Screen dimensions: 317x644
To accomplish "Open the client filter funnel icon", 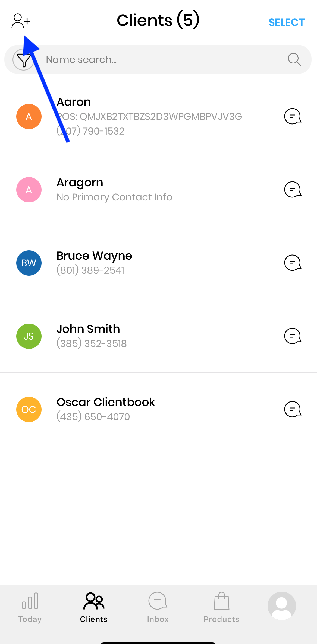I will pos(23,59).
